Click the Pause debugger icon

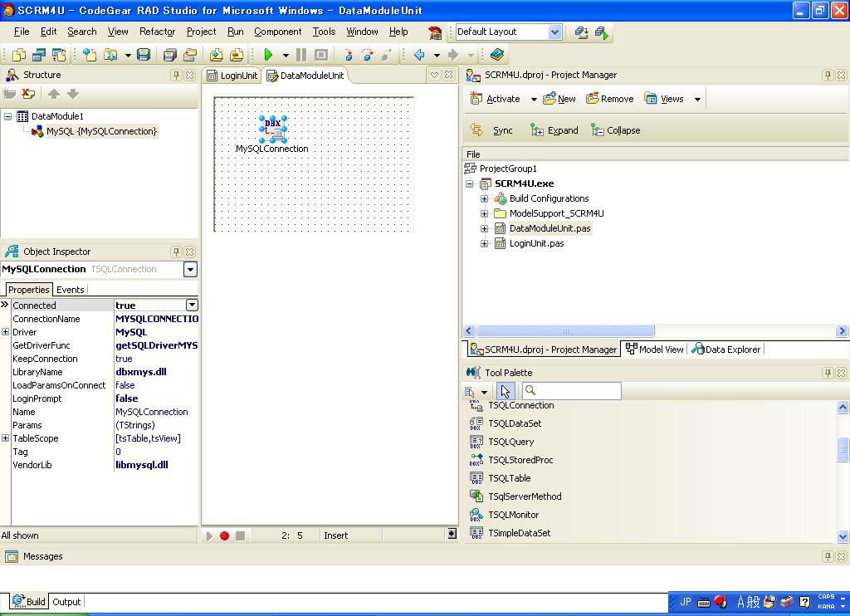tap(301, 55)
